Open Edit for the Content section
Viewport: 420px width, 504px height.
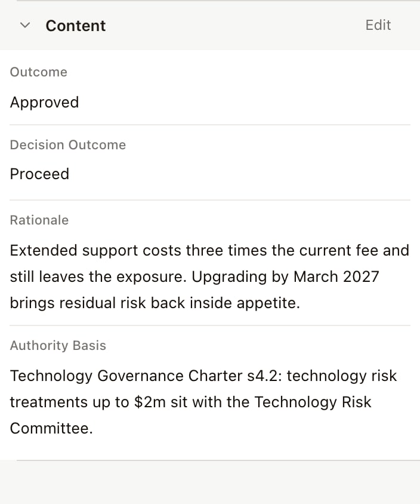click(x=378, y=25)
